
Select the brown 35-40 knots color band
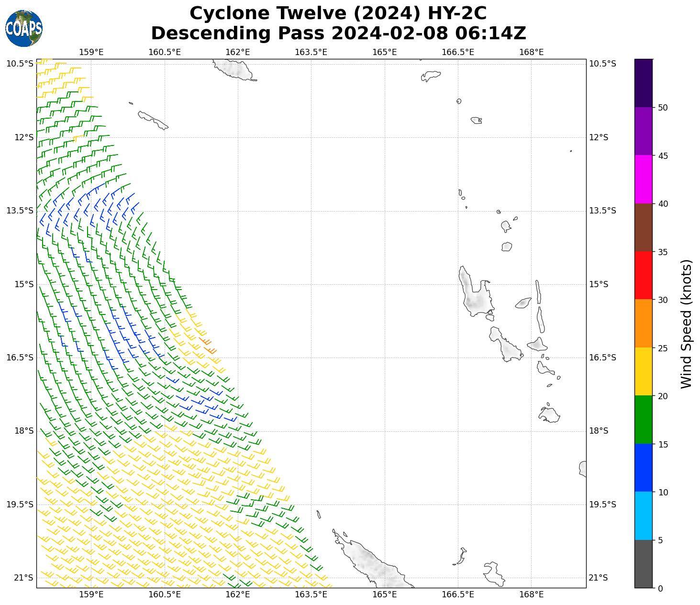pyautogui.click(x=643, y=227)
